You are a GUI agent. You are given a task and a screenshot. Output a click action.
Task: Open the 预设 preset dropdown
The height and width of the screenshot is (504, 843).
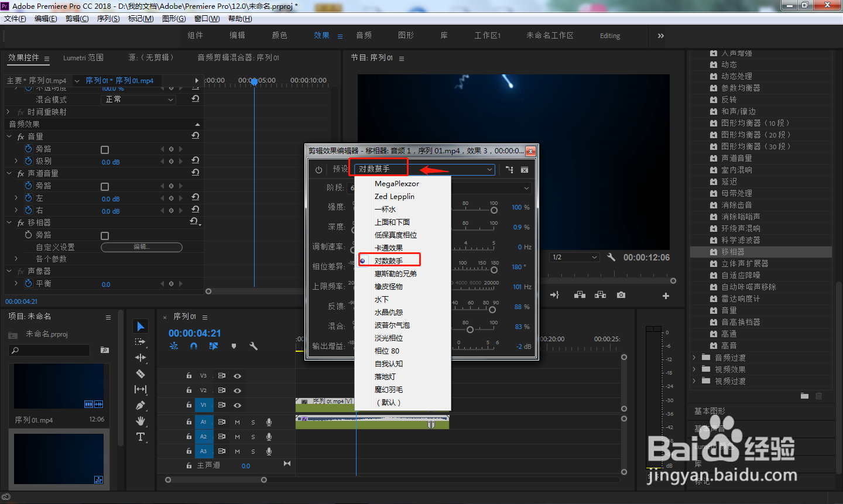tap(425, 169)
